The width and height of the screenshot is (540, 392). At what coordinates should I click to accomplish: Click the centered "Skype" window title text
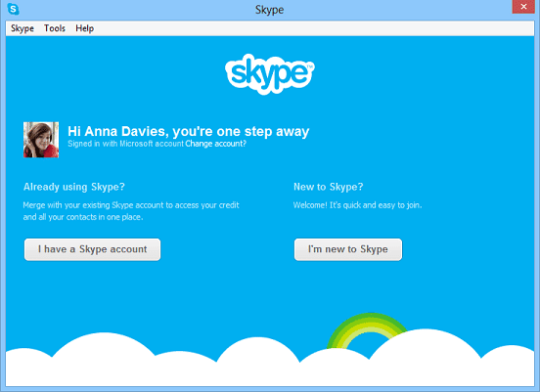coord(270,10)
